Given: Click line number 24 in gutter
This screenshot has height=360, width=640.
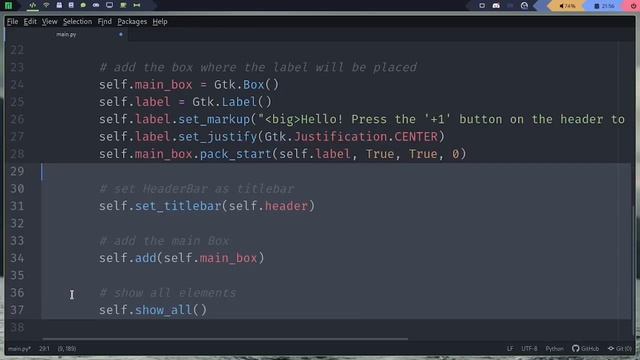Looking at the screenshot, I should 17,84.
